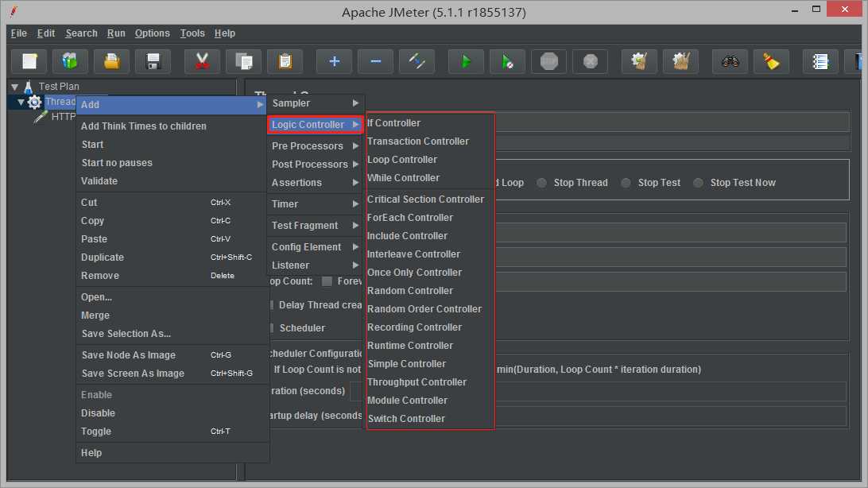This screenshot has width=868, height=488.
Task: Choose Throughput Controller
Action: tap(430, 381)
